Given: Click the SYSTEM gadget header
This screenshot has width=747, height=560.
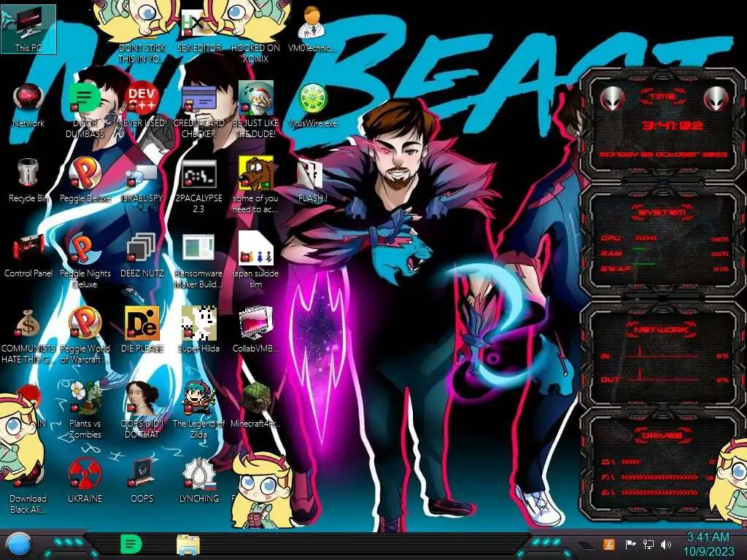Looking at the screenshot, I should click(x=662, y=212).
